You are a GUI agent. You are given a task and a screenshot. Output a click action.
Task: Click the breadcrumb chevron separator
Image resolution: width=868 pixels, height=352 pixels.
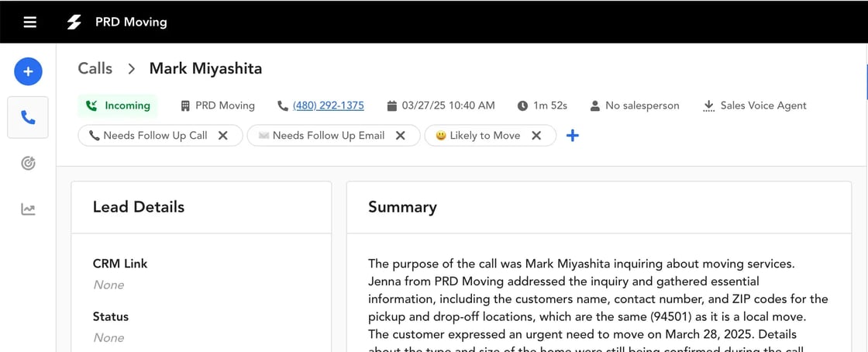click(x=131, y=69)
